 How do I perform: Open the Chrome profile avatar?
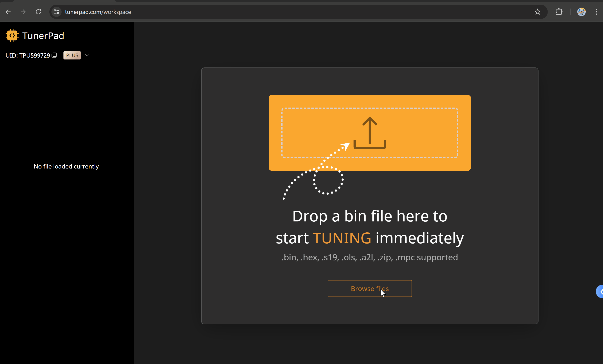(x=581, y=12)
